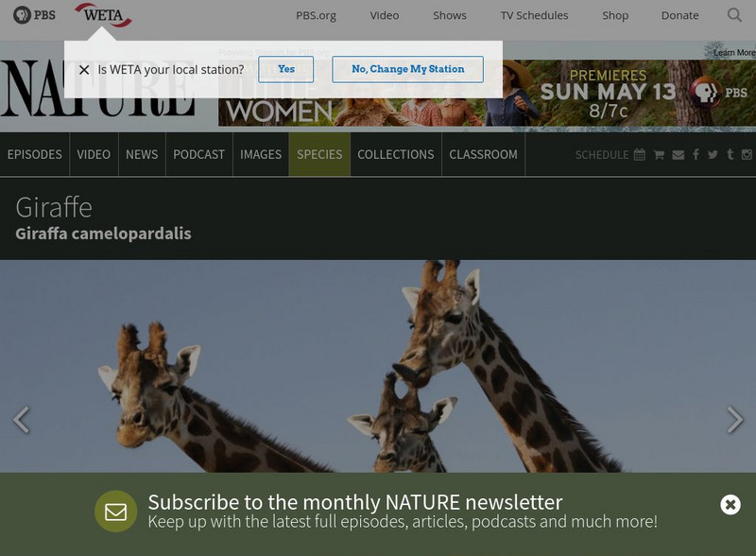Visit the Facebook icon link
756x556 pixels.
(696, 154)
